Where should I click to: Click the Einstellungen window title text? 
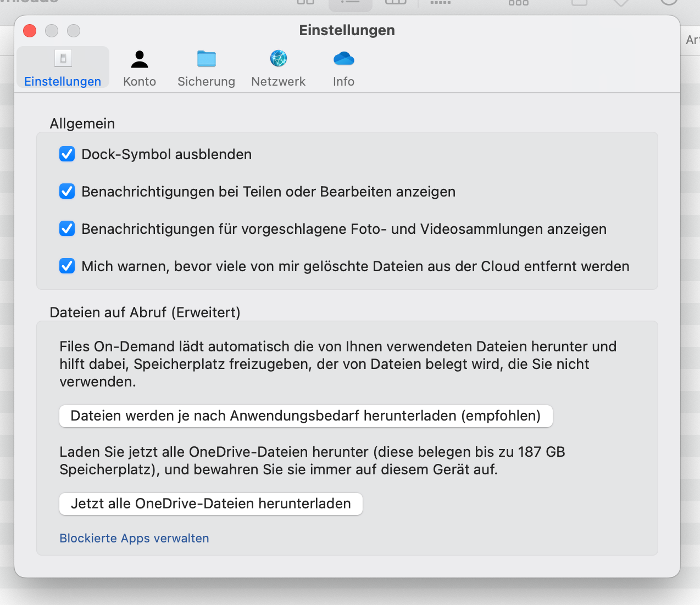coord(347,30)
